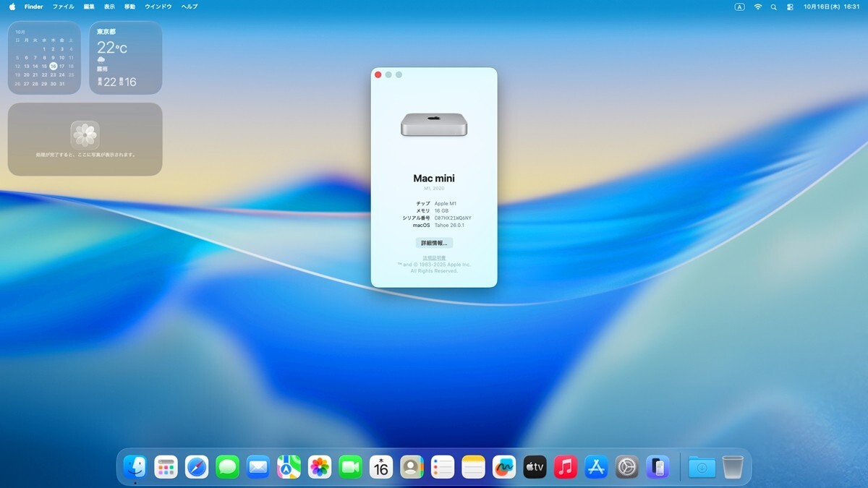This screenshot has height=488, width=868.
Task: Open Safari from the Dock
Action: [197, 467]
